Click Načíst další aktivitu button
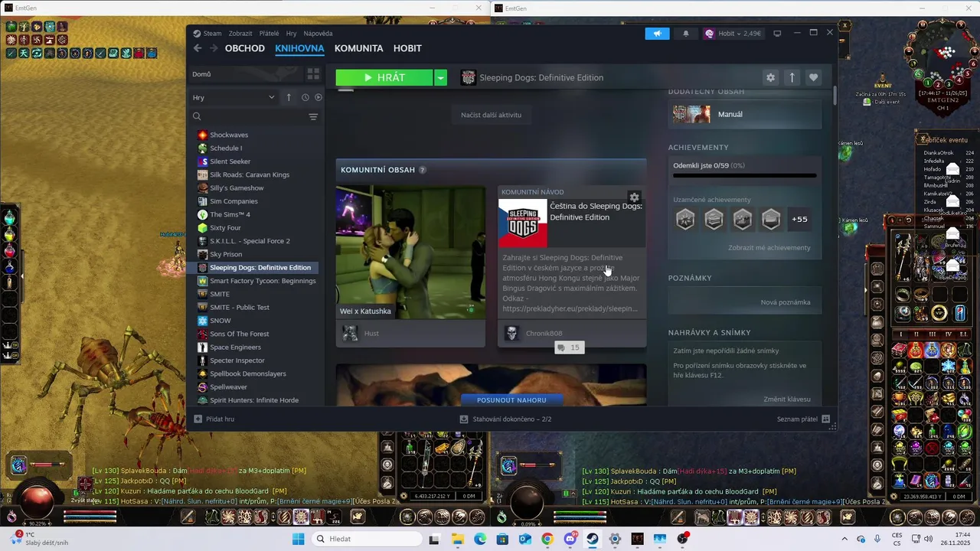Screen dimensions: 980x551 click(x=491, y=115)
